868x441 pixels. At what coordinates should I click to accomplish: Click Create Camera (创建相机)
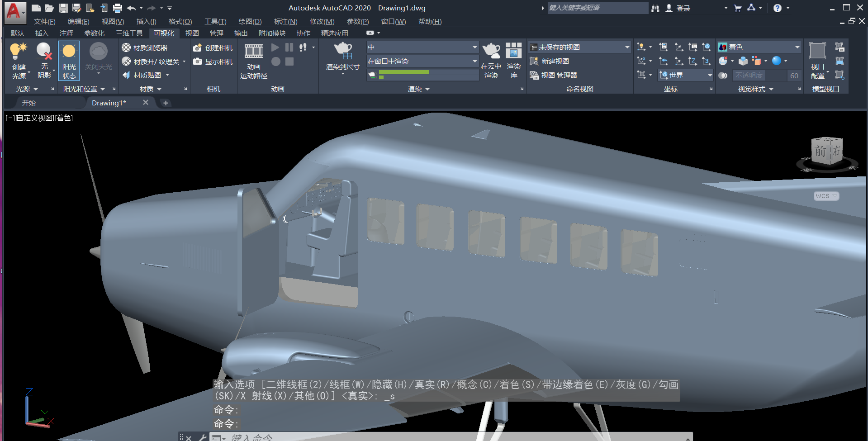[x=213, y=47]
